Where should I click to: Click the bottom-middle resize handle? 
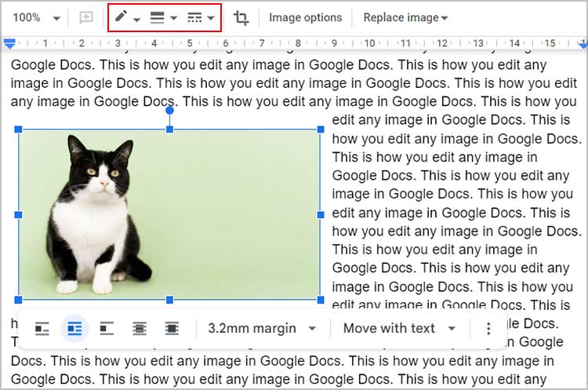[169, 300]
